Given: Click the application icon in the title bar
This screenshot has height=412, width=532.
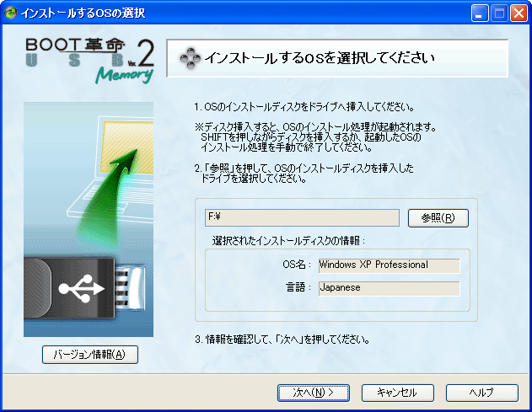Looking at the screenshot, I should coord(11,12).
